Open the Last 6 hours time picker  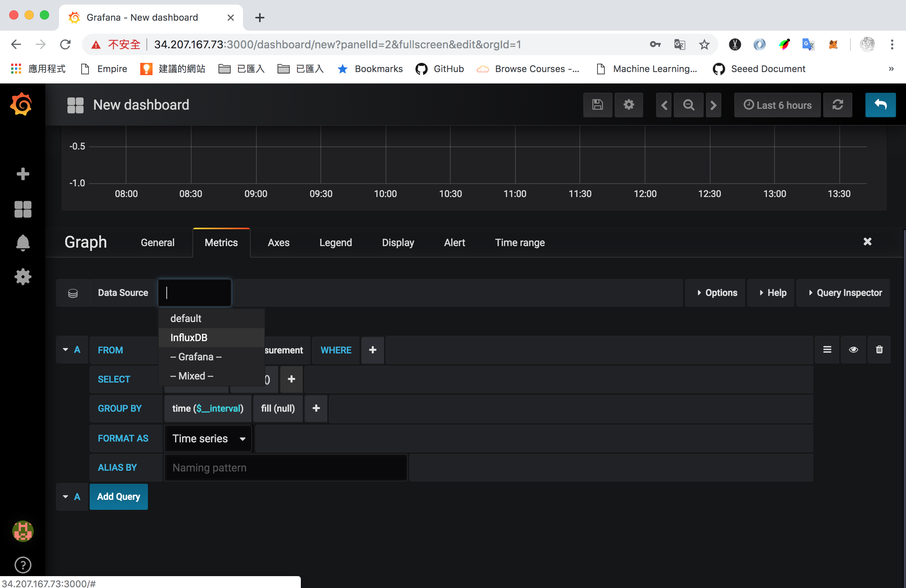click(x=778, y=105)
